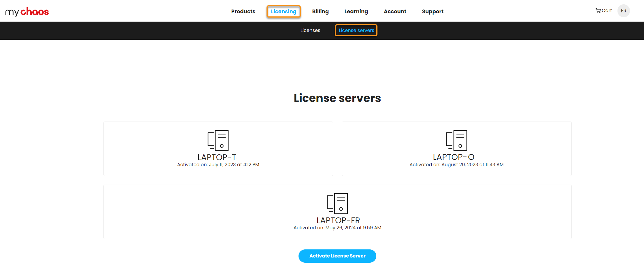Image resolution: width=644 pixels, height=269 pixels.
Task: Click the License servers page heading
Action: [x=337, y=98]
